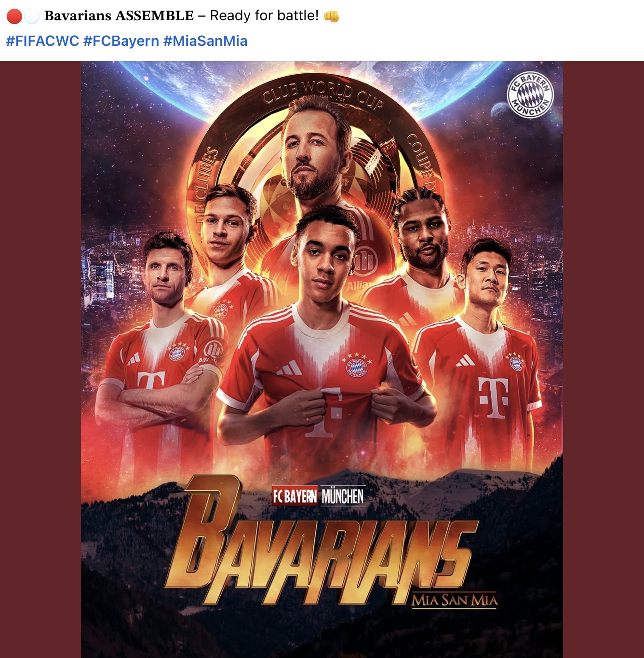Click the white circle emoji in caption
The height and width of the screenshot is (658, 644).
click(x=32, y=16)
